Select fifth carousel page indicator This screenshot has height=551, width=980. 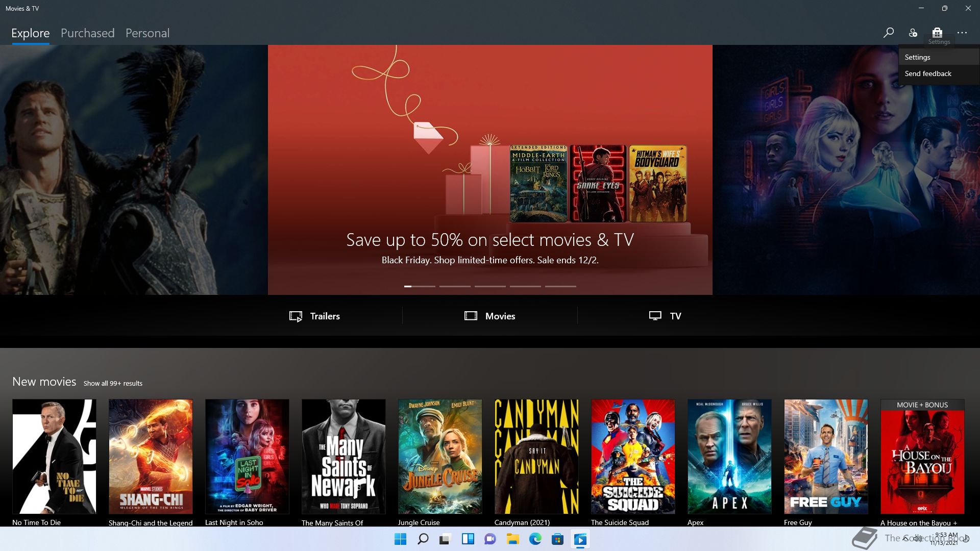(x=560, y=286)
